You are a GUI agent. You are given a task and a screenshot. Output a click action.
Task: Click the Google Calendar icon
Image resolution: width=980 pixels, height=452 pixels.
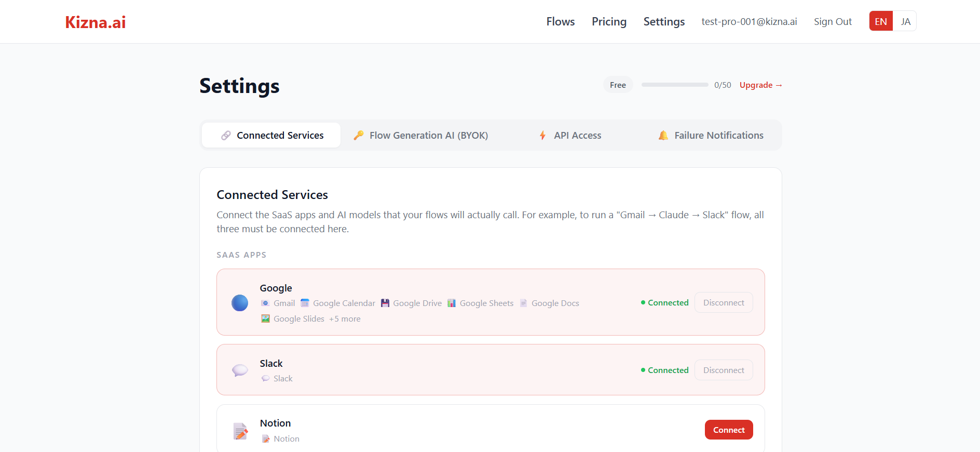305,303
